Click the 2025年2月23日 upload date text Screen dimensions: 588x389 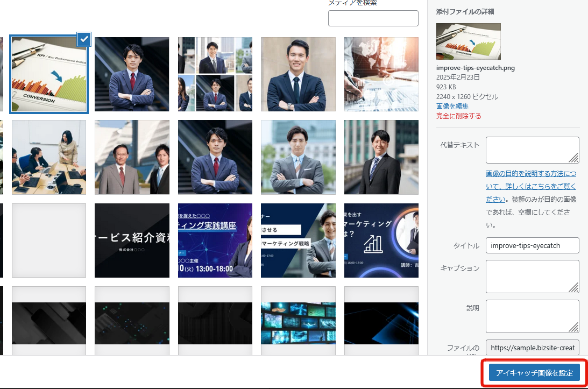coord(458,77)
